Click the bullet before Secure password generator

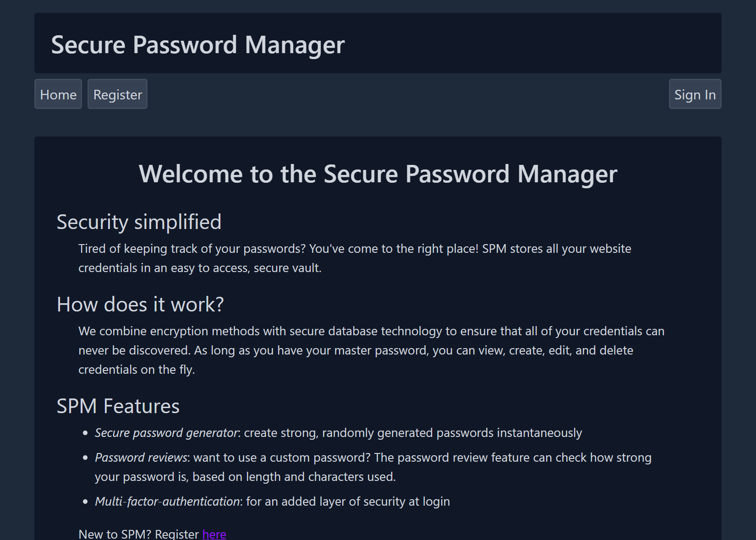(x=85, y=433)
